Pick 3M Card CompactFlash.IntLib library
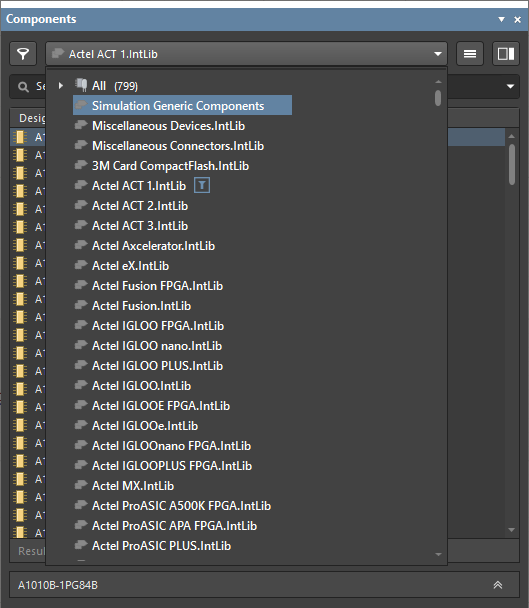This screenshot has width=529, height=608. pos(170,166)
